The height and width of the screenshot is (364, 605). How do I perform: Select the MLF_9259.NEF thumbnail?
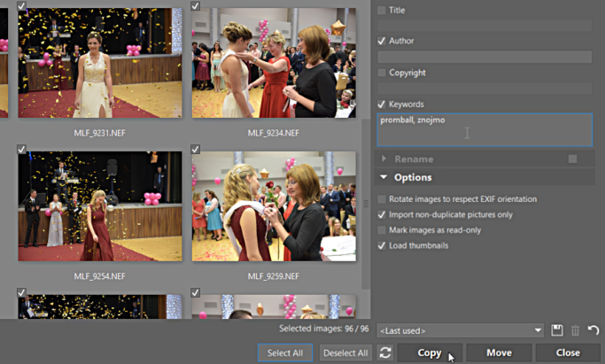point(274,206)
